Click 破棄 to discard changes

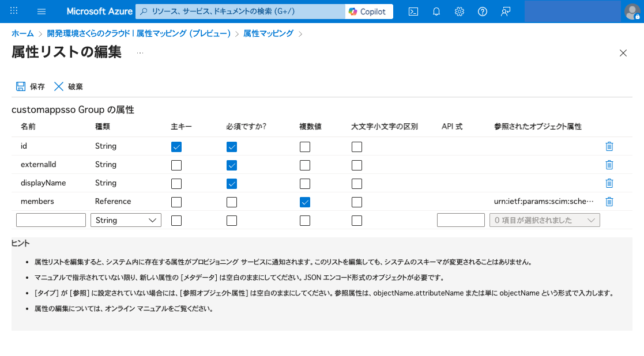[x=68, y=86]
